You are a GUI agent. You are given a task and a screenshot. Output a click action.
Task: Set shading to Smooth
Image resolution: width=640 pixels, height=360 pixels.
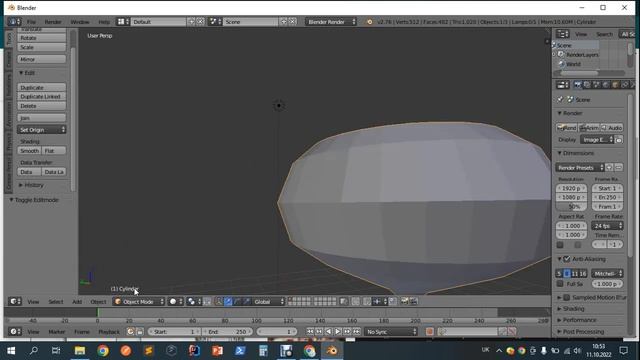tap(29, 151)
